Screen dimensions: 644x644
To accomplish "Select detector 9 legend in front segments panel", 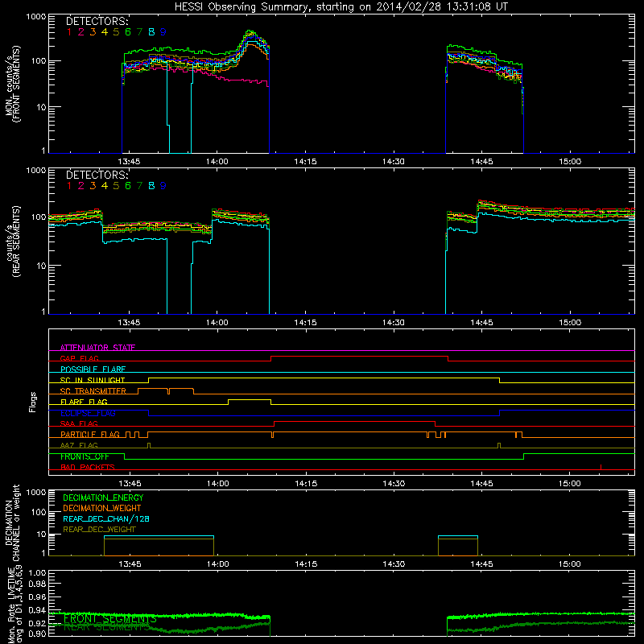I will coord(163,32).
